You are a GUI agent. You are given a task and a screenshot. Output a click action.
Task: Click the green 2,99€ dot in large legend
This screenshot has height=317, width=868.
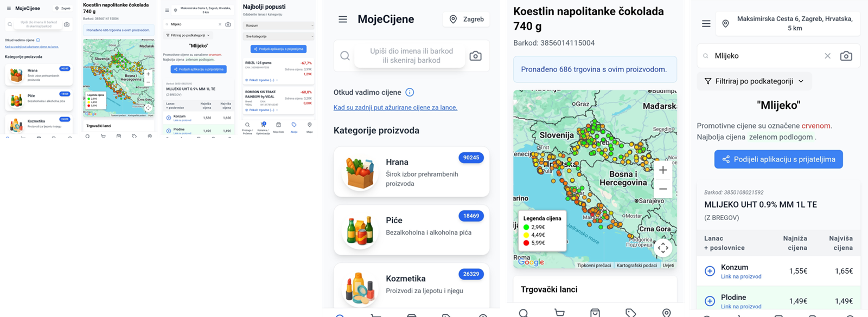(x=526, y=227)
